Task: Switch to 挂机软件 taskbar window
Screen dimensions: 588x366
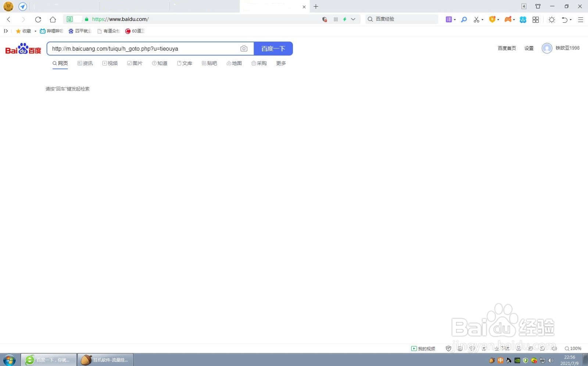Action: 105,360
